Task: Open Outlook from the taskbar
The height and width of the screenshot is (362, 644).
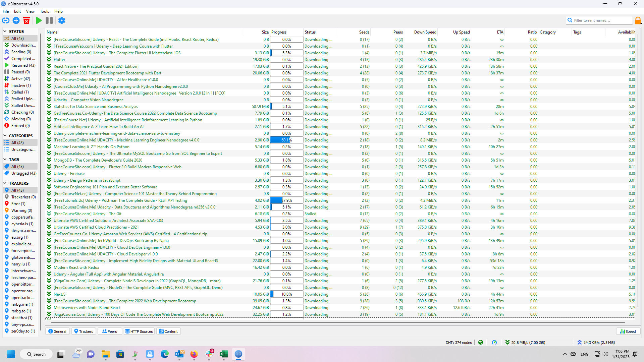Action: pos(179,354)
